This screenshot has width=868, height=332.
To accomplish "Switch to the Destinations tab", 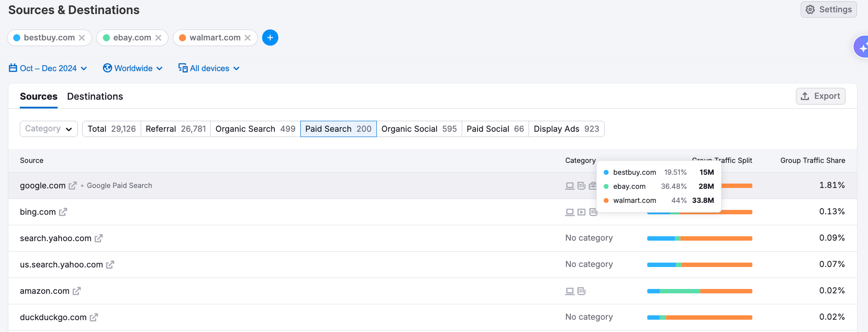I will (x=95, y=97).
